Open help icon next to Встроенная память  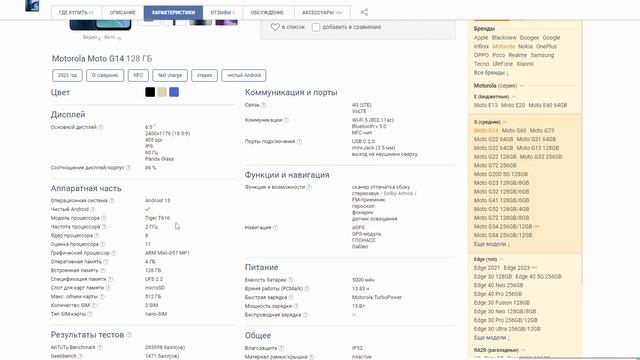click(102, 270)
